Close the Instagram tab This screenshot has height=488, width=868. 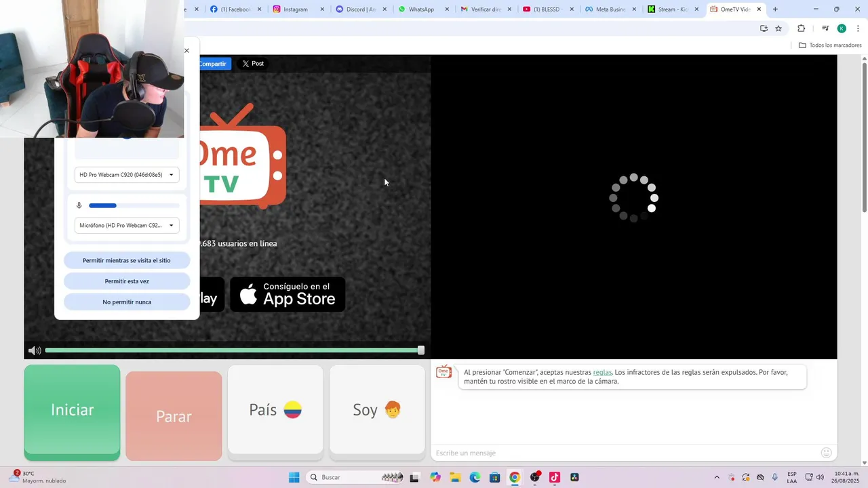322,9
